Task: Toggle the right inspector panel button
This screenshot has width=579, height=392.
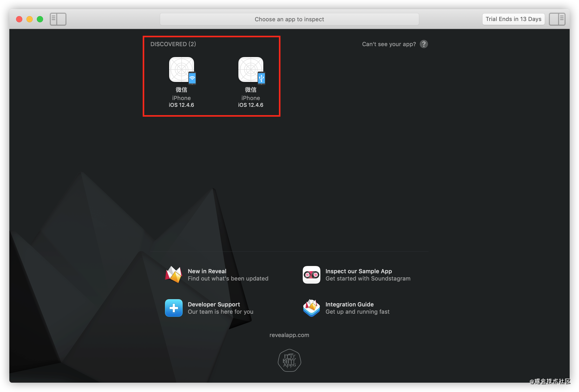Action: 557,19
